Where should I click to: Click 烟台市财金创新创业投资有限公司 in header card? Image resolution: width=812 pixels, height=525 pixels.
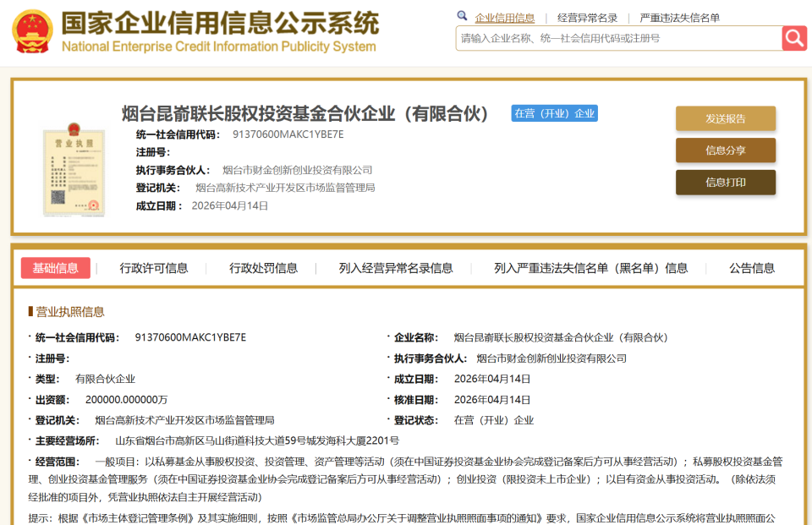297,170
